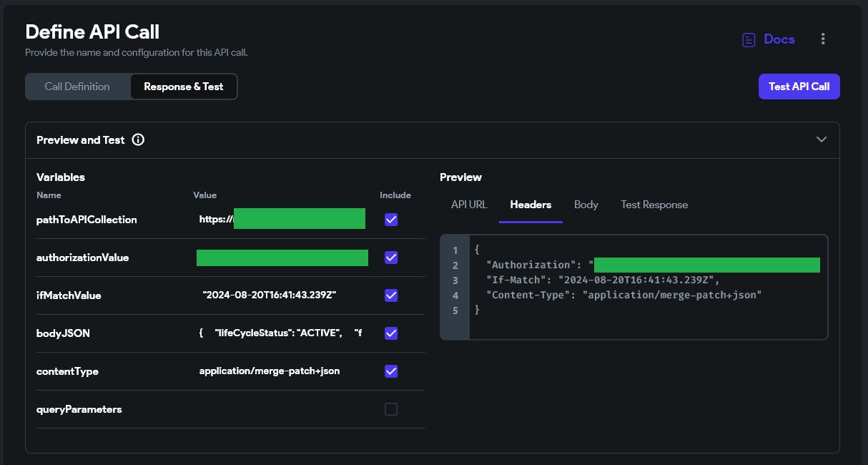The width and height of the screenshot is (868, 465).
Task: Open the three-dot more options menu
Action: pyautogui.click(x=823, y=39)
